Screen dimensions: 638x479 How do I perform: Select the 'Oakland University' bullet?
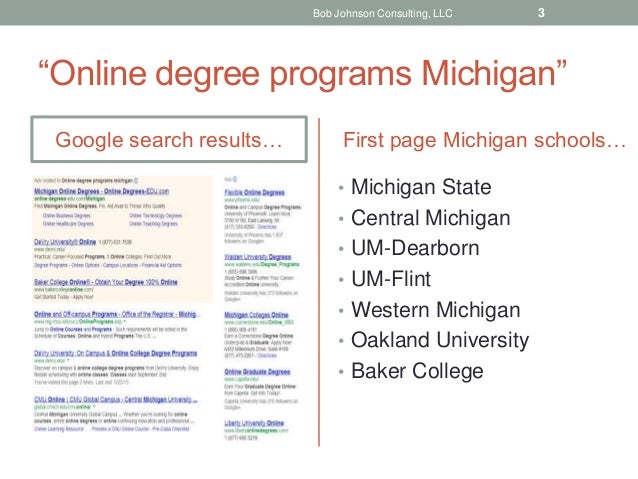[x=440, y=340]
